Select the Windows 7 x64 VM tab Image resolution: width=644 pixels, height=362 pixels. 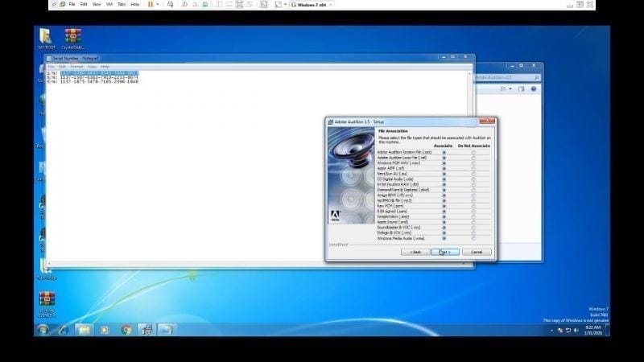coord(311,5)
